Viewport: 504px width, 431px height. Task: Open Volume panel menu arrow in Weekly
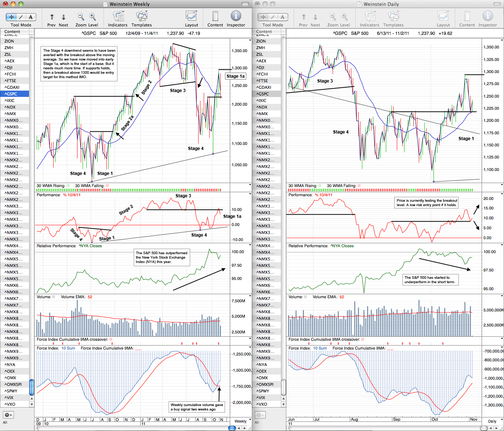tap(250, 296)
